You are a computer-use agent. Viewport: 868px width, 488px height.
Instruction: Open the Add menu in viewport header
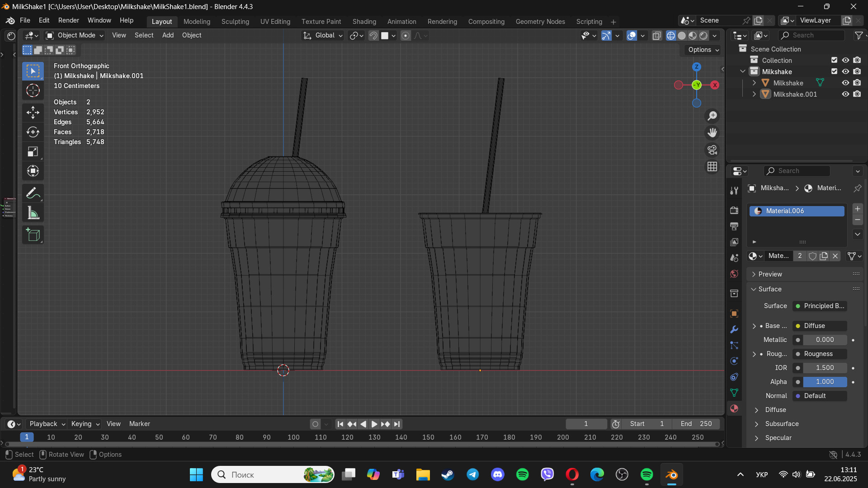coord(168,35)
